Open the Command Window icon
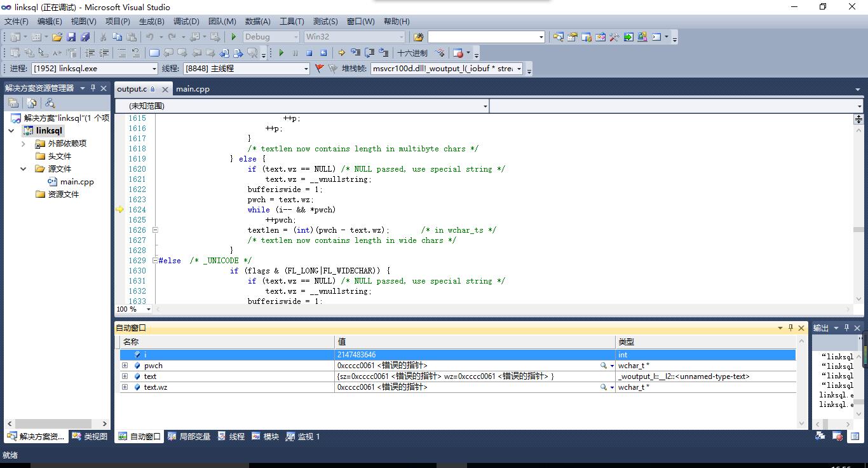Viewport: 868px width, 468px height. [x=656, y=37]
